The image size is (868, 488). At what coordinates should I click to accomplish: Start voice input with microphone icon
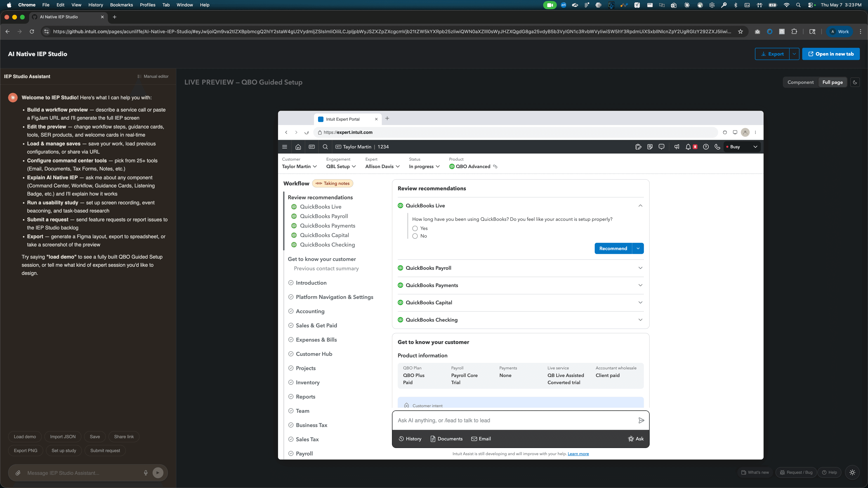click(x=146, y=473)
